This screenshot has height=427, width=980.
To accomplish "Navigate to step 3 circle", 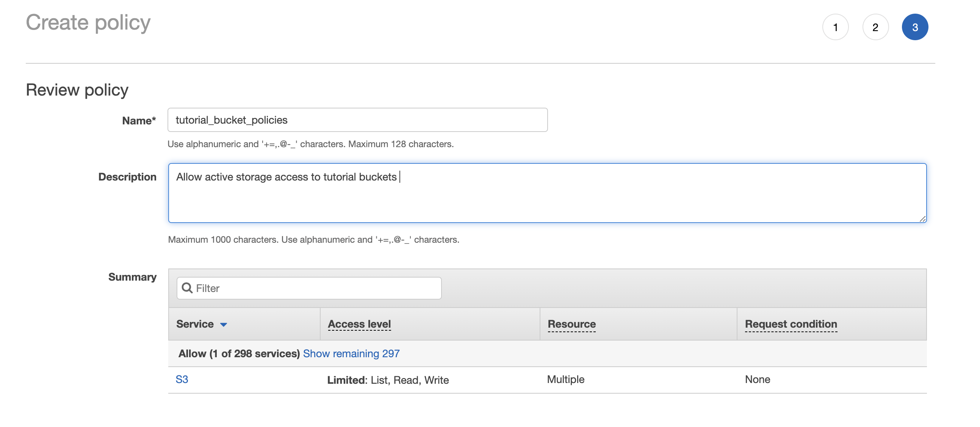I will (914, 26).
